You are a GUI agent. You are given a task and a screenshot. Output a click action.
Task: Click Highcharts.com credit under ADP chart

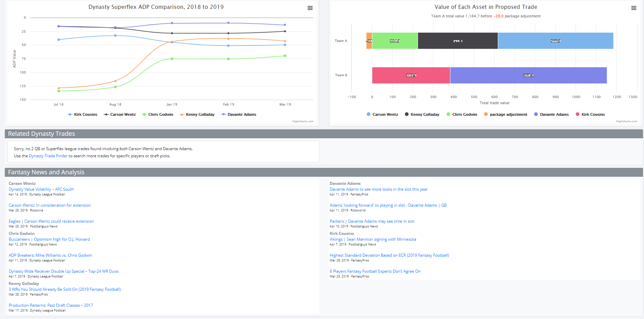click(303, 121)
